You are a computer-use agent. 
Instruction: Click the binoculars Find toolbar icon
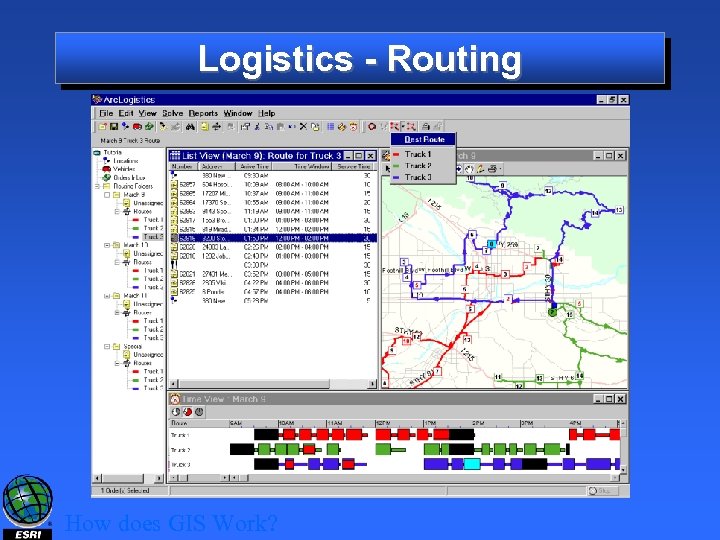190,126
